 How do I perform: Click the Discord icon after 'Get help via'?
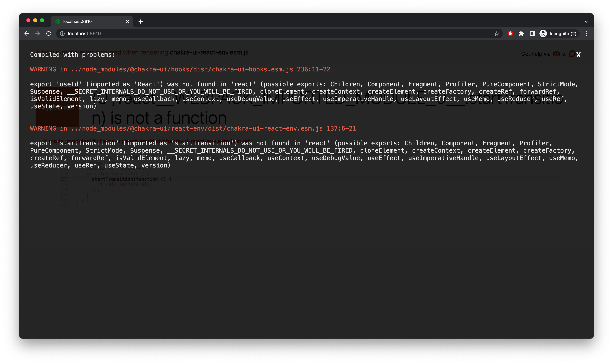[556, 54]
